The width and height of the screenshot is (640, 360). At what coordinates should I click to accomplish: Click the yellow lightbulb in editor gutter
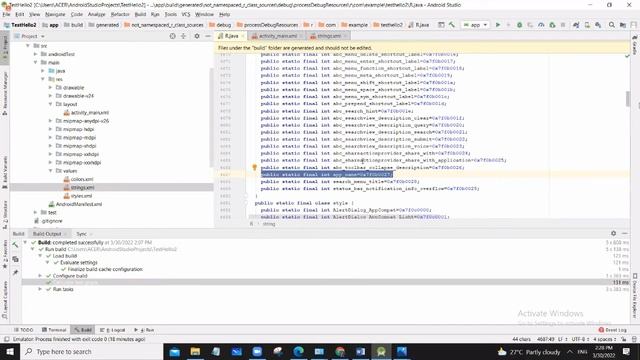point(254,167)
